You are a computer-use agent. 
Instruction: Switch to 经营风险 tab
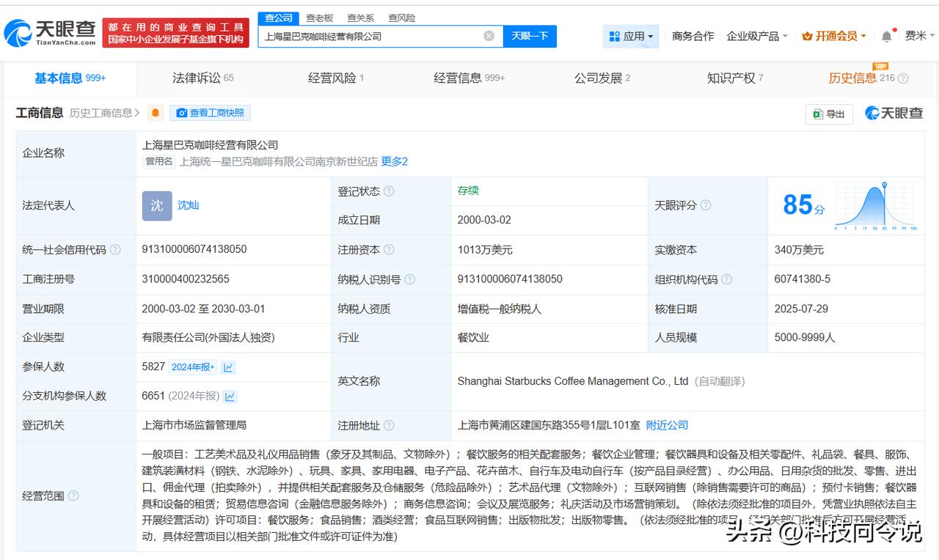point(336,78)
